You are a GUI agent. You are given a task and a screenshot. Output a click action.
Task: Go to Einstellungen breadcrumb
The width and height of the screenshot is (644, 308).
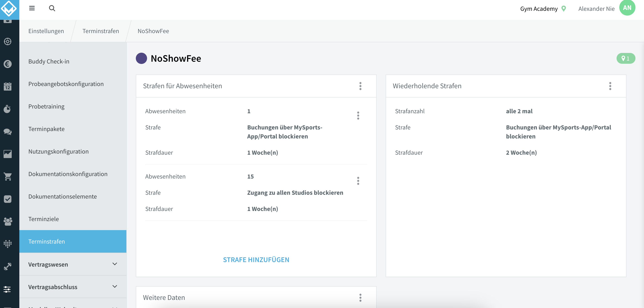pos(46,31)
